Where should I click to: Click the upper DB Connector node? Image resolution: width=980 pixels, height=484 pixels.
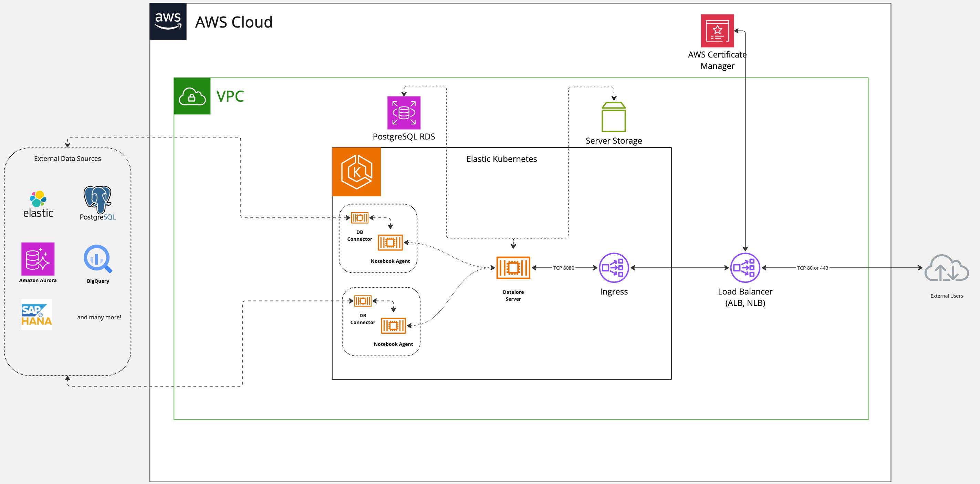tap(359, 218)
